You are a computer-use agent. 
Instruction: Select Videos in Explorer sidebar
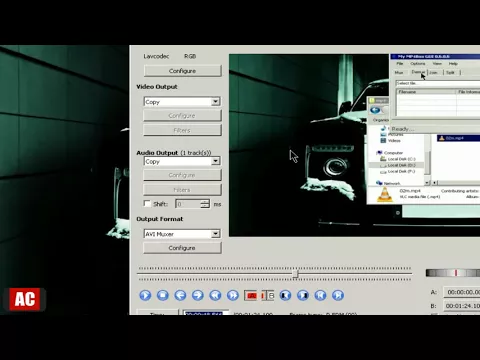point(391,141)
